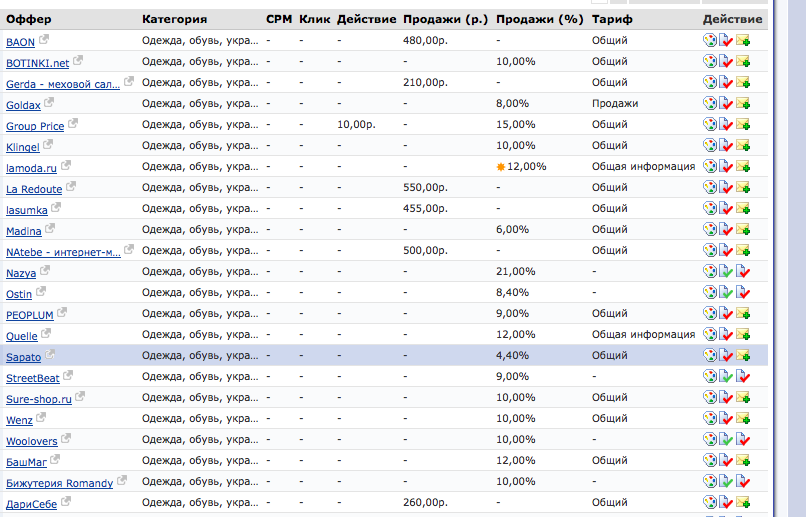
Task: Open the Quelle offer link
Action: pos(22,336)
